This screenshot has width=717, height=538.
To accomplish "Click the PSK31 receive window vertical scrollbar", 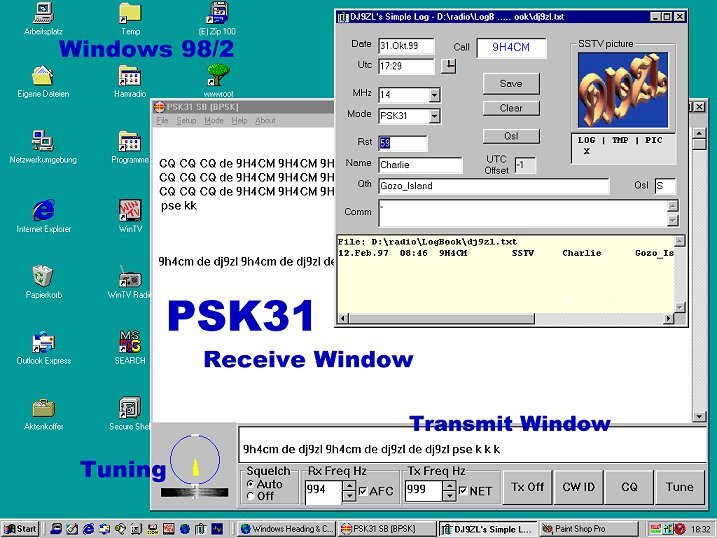I will (x=699, y=274).
